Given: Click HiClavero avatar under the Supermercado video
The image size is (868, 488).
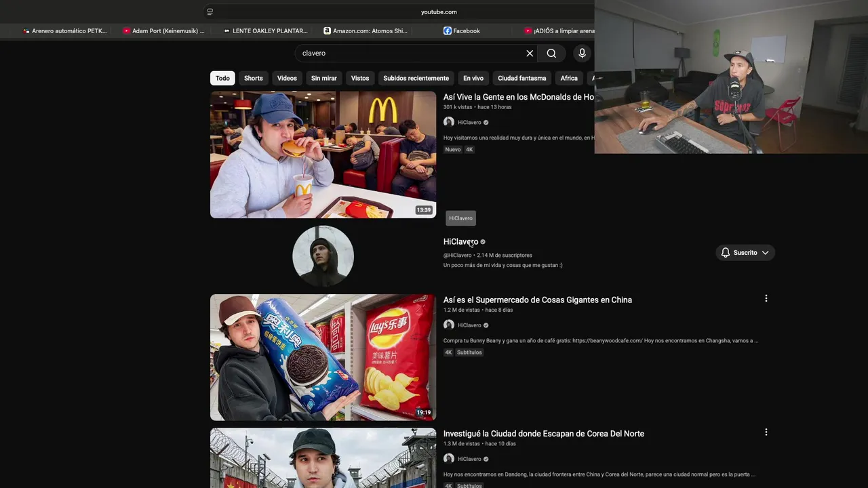Looking at the screenshot, I should point(448,325).
